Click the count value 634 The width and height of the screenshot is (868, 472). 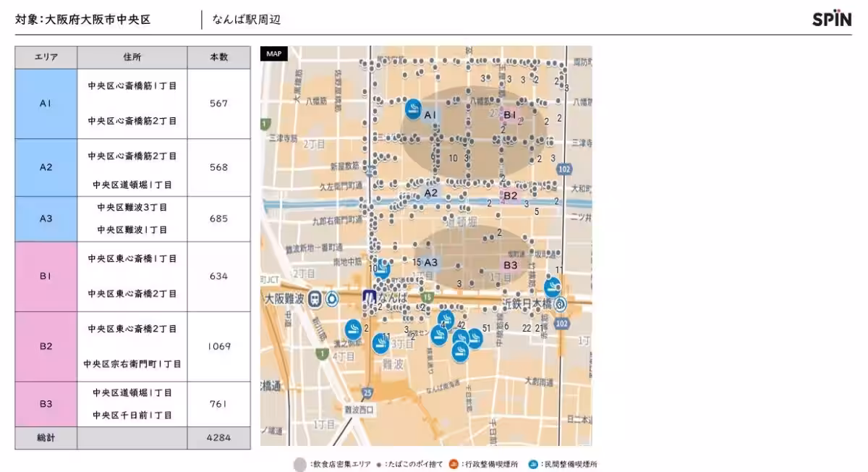tap(219, 277)
